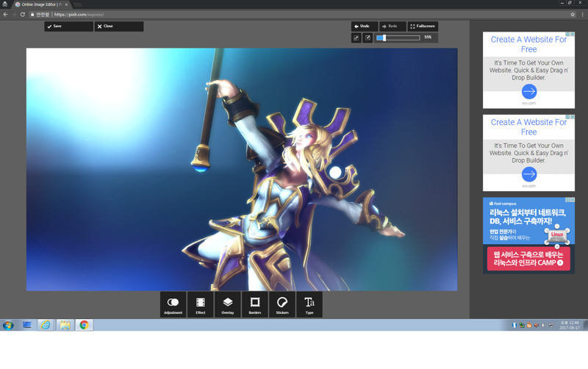Click the Redo button
The image size is (588, 369).
[392, 26]
